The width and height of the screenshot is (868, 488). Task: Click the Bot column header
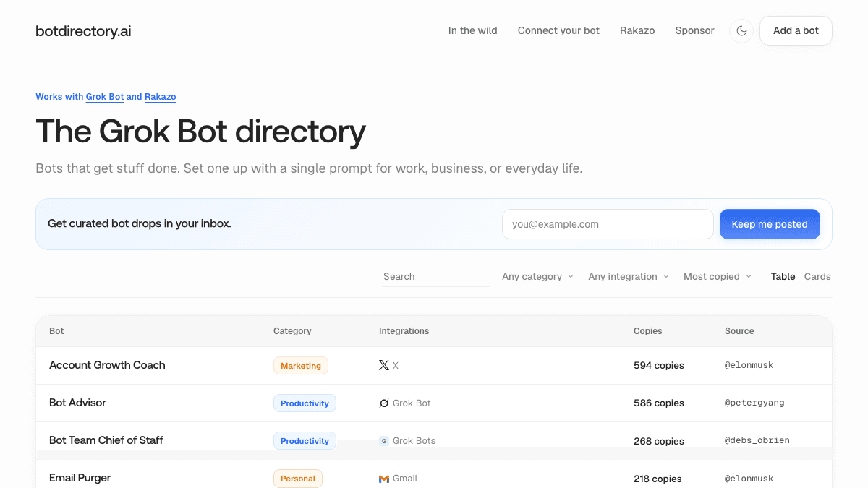[56, 331]
